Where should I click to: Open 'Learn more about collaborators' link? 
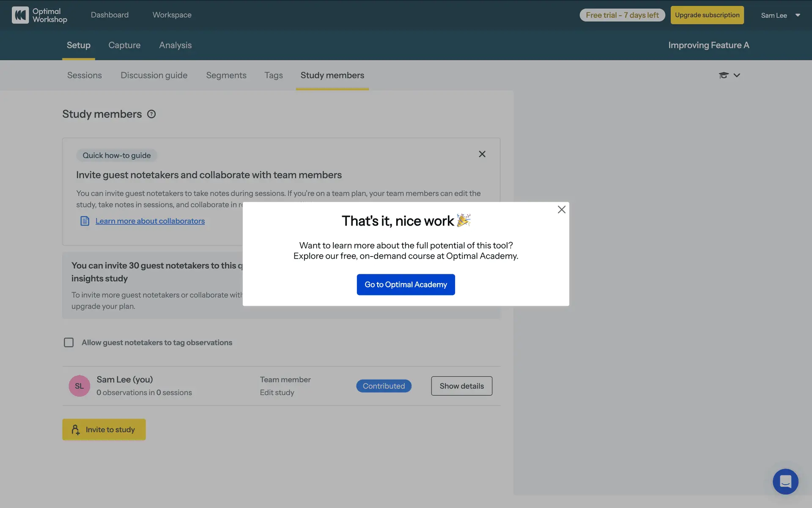pos(150,221)
